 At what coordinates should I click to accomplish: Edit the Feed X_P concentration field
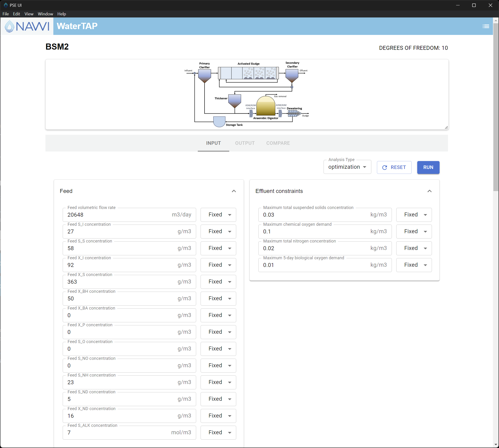[x=129, y=332]
